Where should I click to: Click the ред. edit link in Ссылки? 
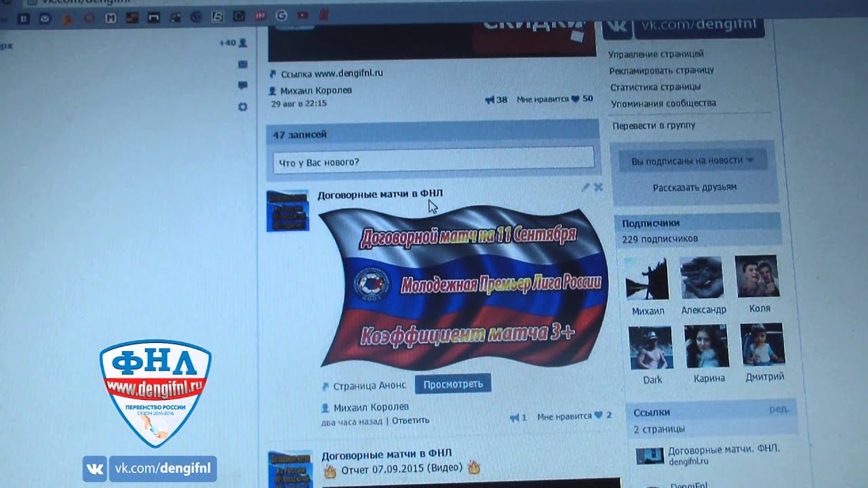778,409
